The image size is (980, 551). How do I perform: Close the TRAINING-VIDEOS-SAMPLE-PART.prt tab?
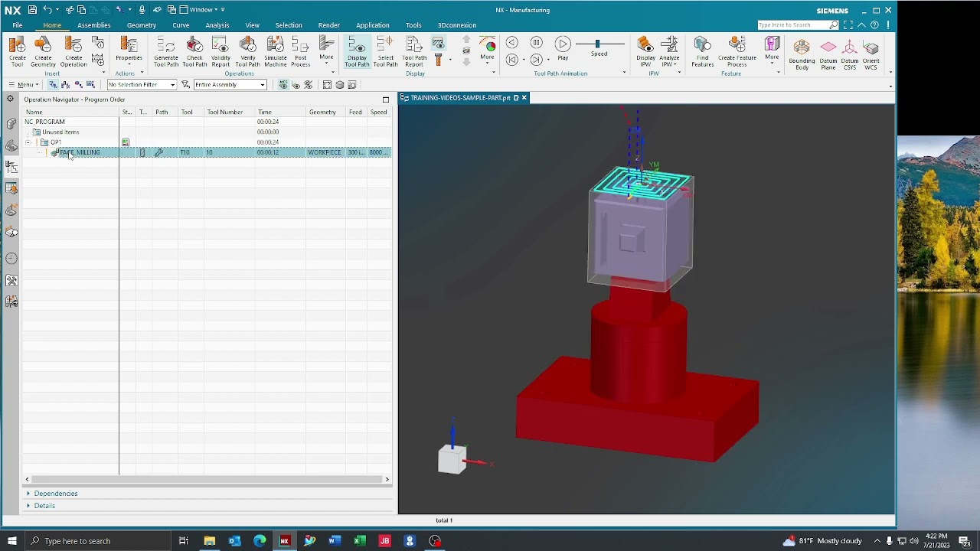coord(524,98)
